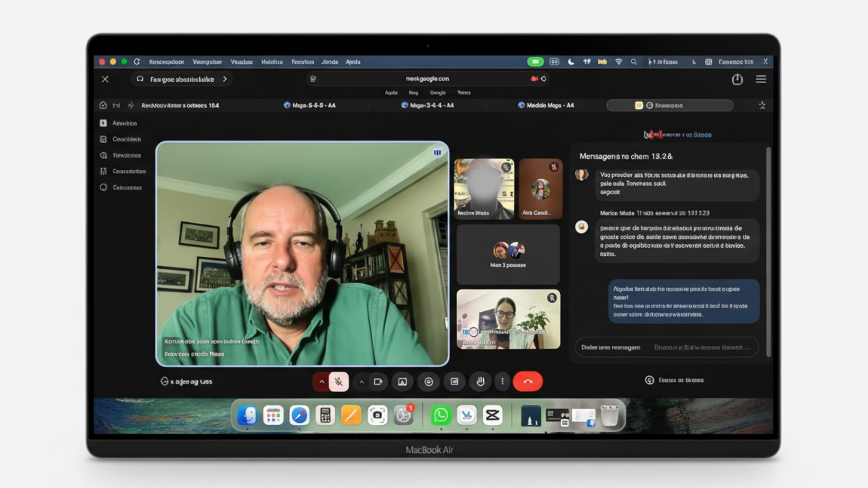
Task: Expand the chevron beside the search pill
Action: (x=225, y=79)
